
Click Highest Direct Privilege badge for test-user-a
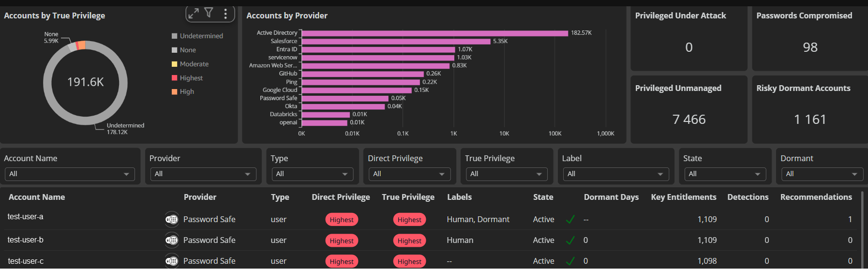[x=342, y=220]
